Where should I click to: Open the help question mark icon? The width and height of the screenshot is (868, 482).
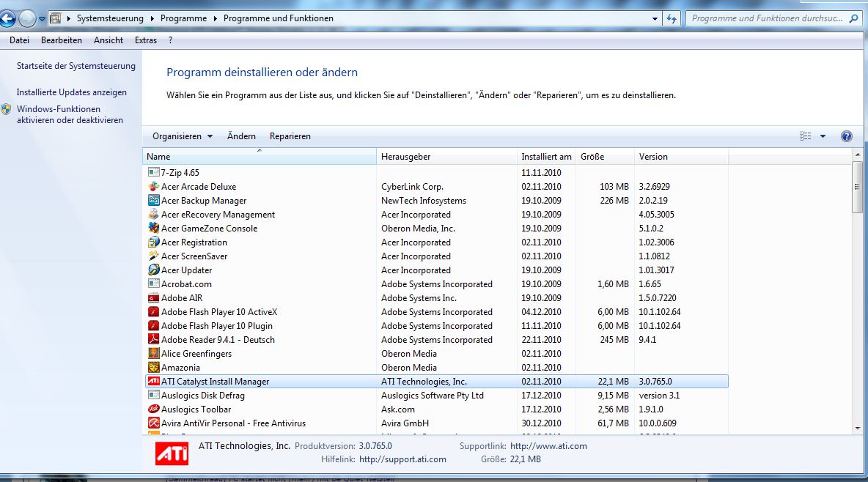(x=847, y=136)
